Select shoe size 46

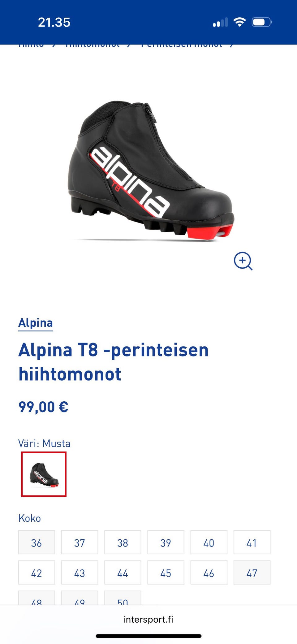pos(209,573)
